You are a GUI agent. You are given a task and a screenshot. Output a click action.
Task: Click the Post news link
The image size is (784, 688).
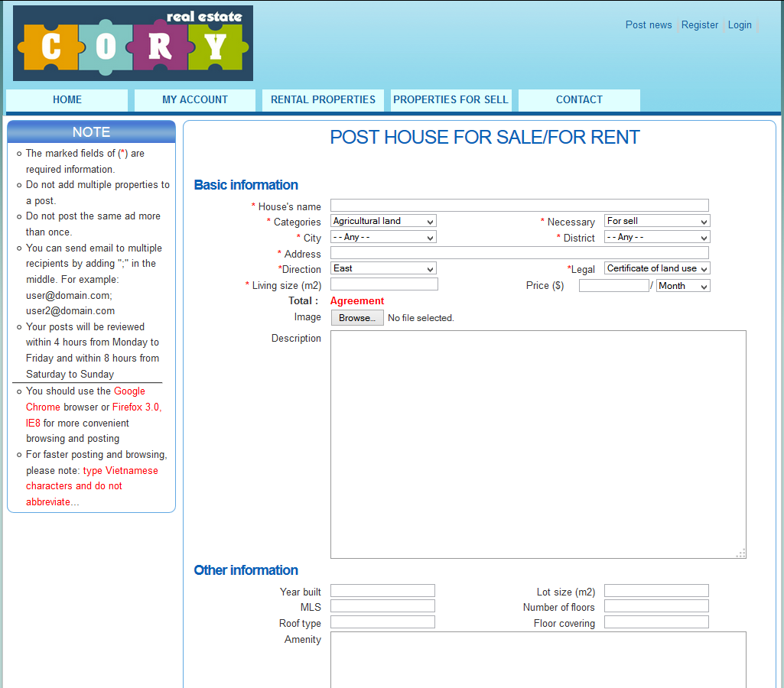(x=648, y=24)
